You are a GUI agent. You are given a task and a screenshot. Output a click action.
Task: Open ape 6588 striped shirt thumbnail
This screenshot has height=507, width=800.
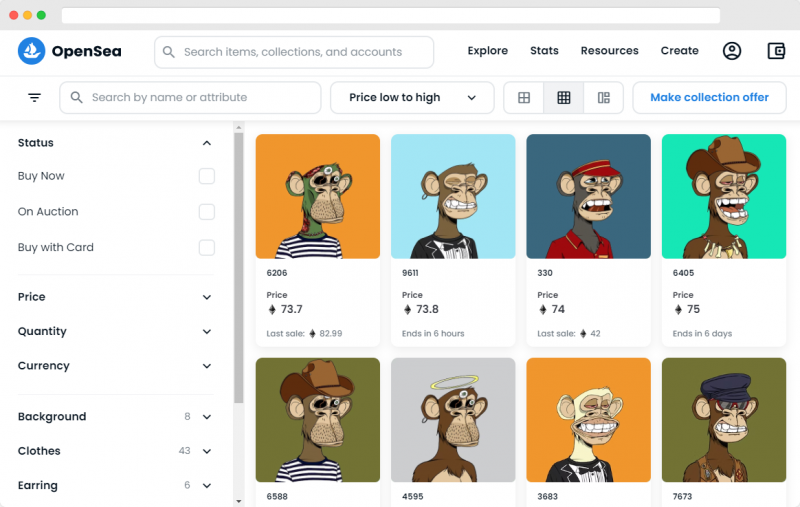point(318,420)
